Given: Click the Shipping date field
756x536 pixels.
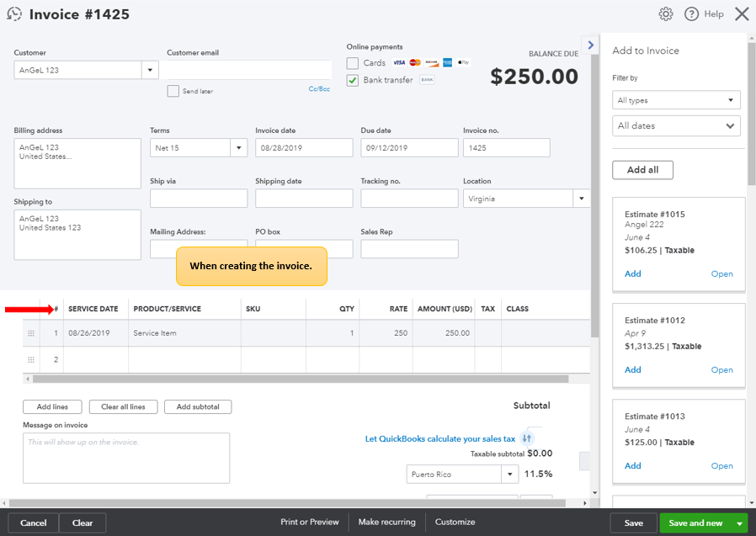Looking at the screenshot, I should [304, 199].
